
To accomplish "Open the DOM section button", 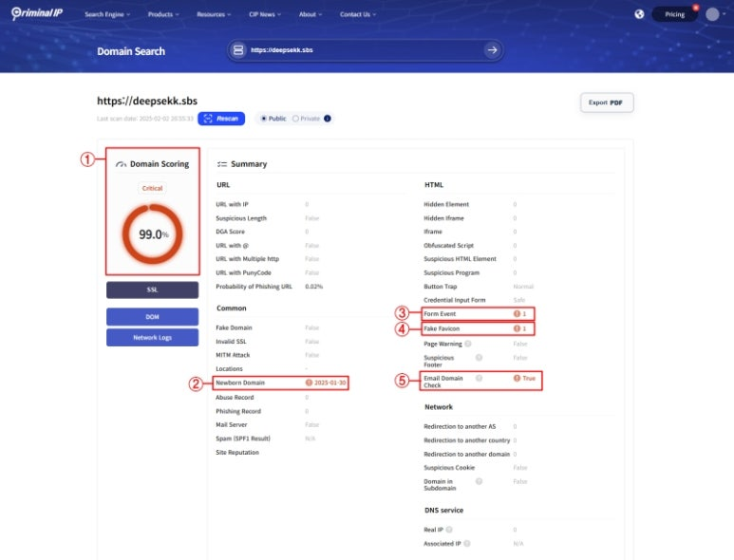I will (x=152, y=317).
